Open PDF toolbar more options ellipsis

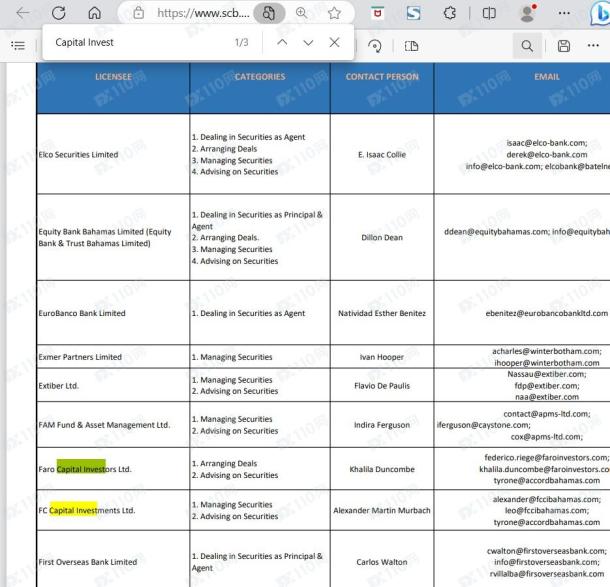click(593, 46)
